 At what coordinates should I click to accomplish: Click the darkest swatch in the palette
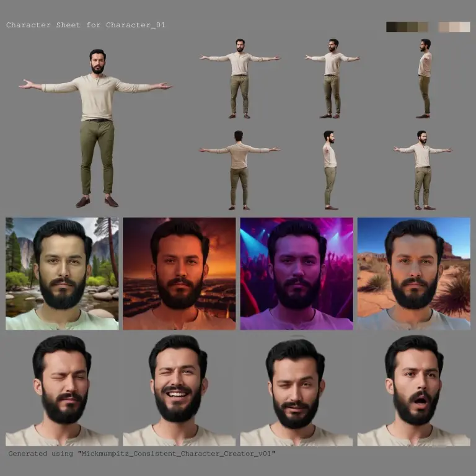391,27
